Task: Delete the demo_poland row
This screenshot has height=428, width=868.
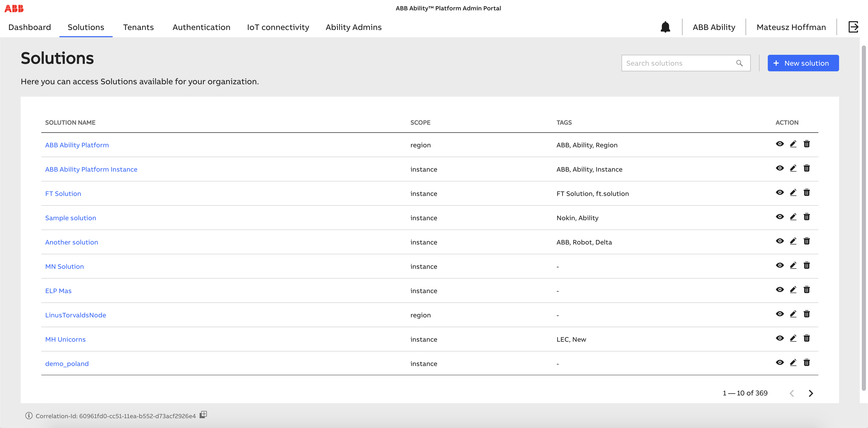Action: coord(807,362)
